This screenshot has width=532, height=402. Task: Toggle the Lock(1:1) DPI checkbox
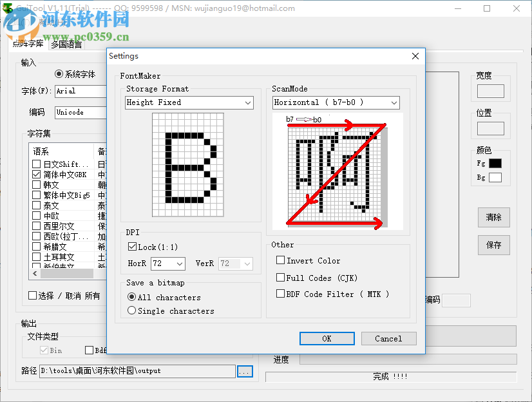(133, 246)
